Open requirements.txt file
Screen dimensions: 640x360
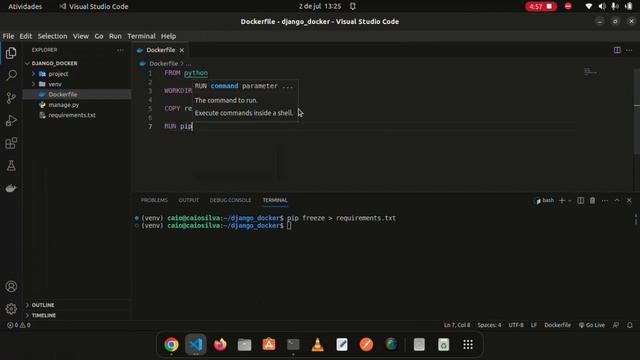tap(72, 115)
